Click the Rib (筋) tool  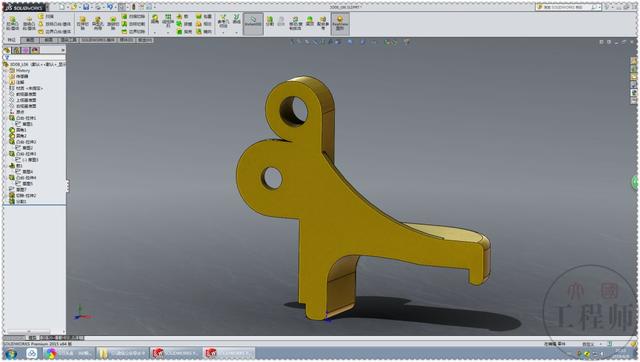tap(182, 16)
